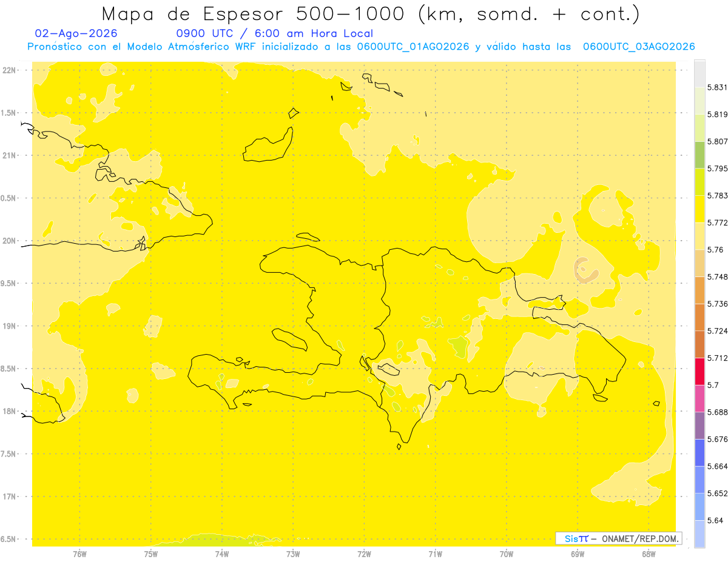Pick the purple legend swatch above 5.676
This screenshot has height=562, width=728.
[x=699, y=426]
